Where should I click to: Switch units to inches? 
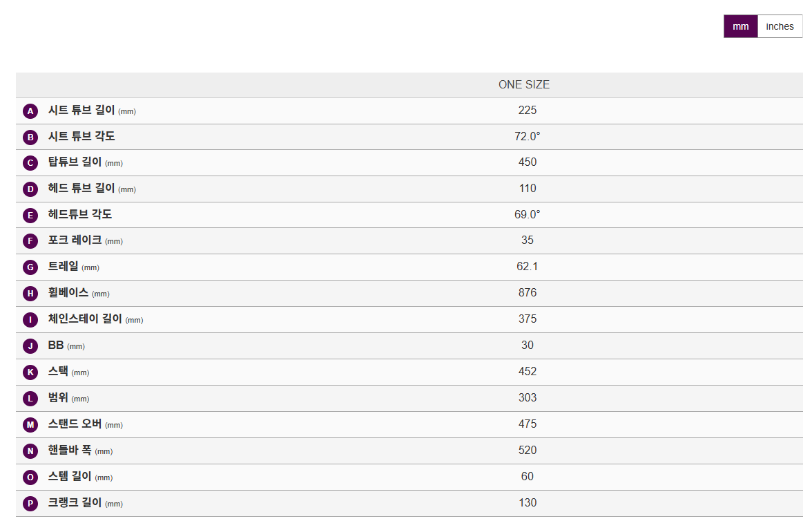pyautogui.click(x=780, y=26)
